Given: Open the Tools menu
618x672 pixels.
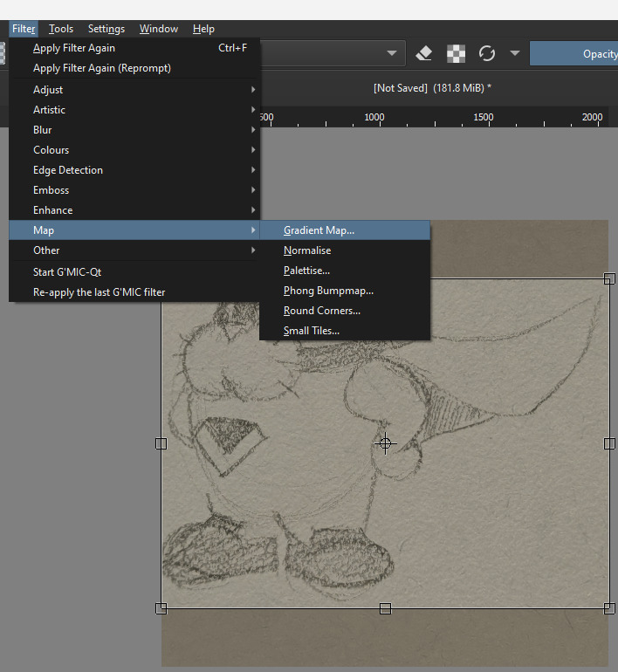Looking at the screenshot, I should point(61,29).
